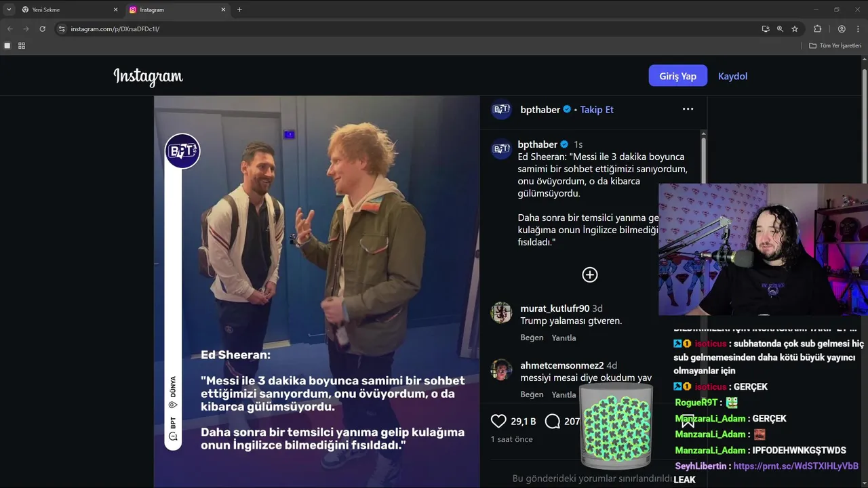Go forward in browser history
The width and height of the screenshot is (868, 488).
pyautogui.click(x=26, y=29)
